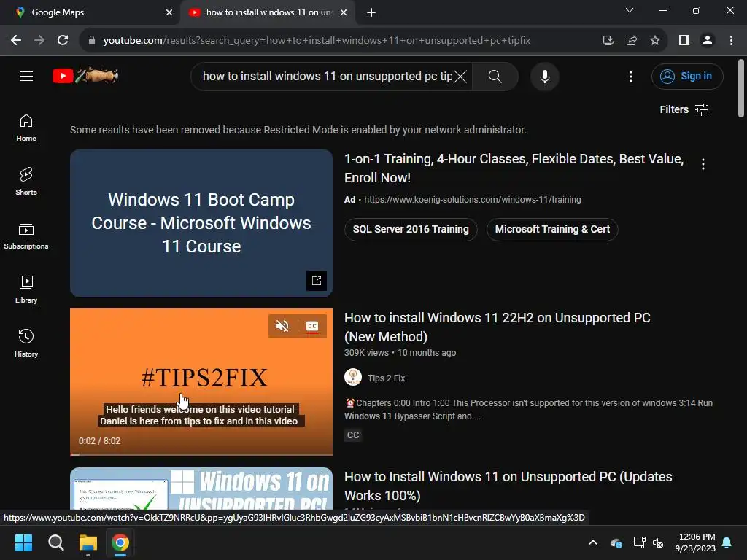Click the Sign in button
The image size is (747, 560).
pos(687,76)
